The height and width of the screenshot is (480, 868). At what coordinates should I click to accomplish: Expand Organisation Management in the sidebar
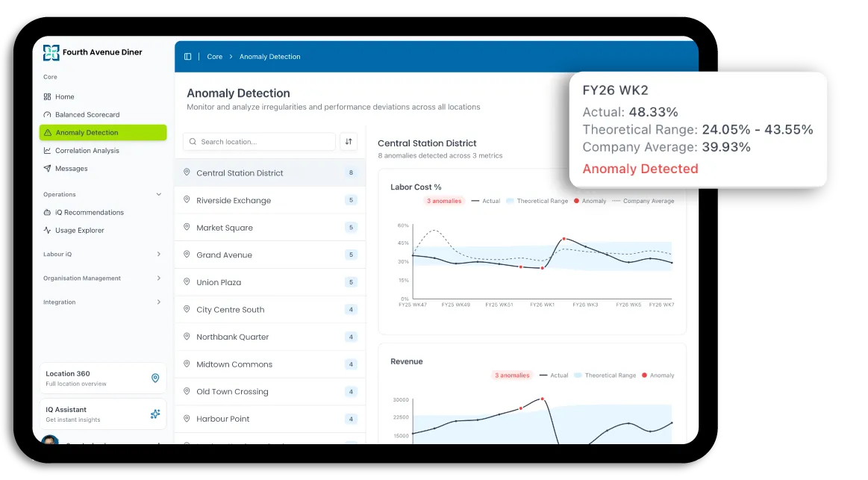(157, 278)
